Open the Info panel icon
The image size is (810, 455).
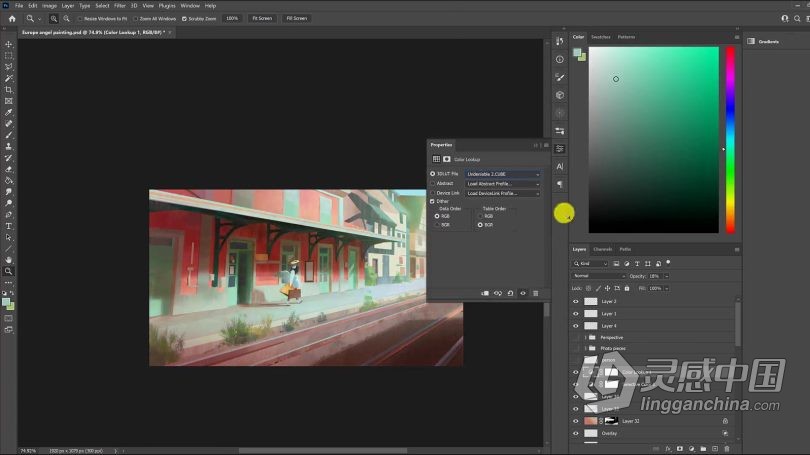[559, 59]
